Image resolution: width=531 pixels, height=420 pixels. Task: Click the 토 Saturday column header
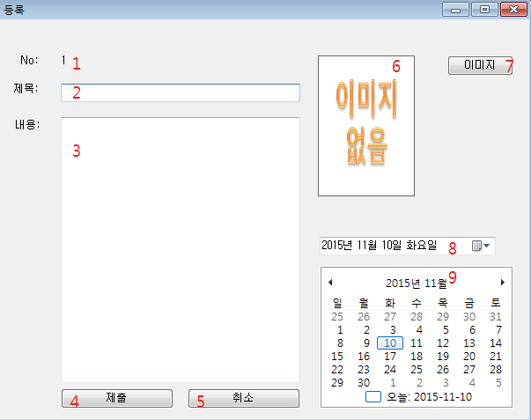pos(496,303)
